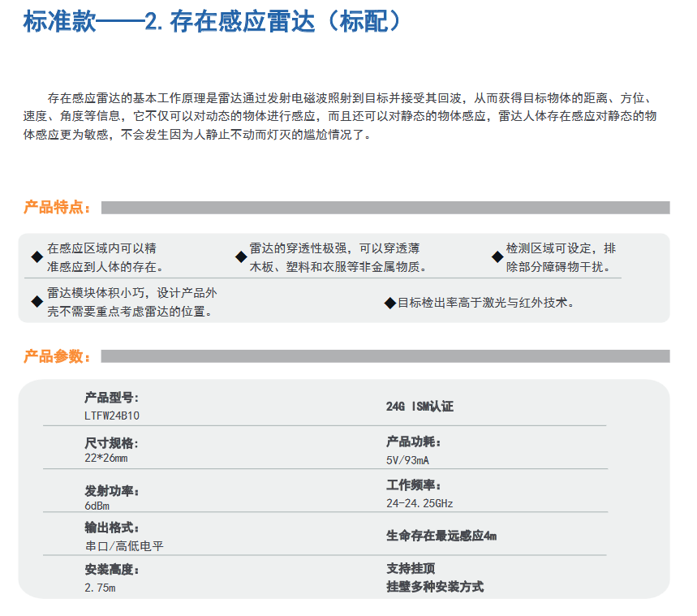Click the installation height value 2.75m
Viewport: 697px width, 616px height.
coord(100,587)
